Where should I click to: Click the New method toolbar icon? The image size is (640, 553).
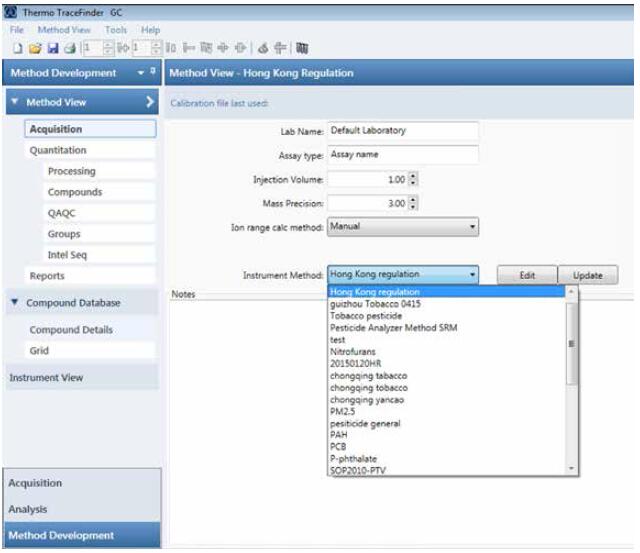pos(17,47)
